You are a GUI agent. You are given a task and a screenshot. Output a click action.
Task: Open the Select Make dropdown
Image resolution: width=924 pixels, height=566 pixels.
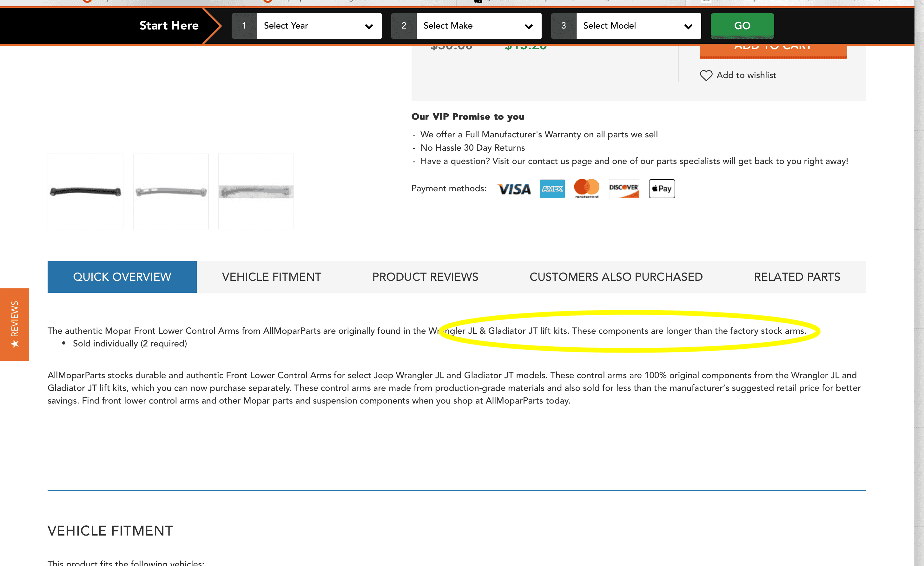(x=478, y=25)
